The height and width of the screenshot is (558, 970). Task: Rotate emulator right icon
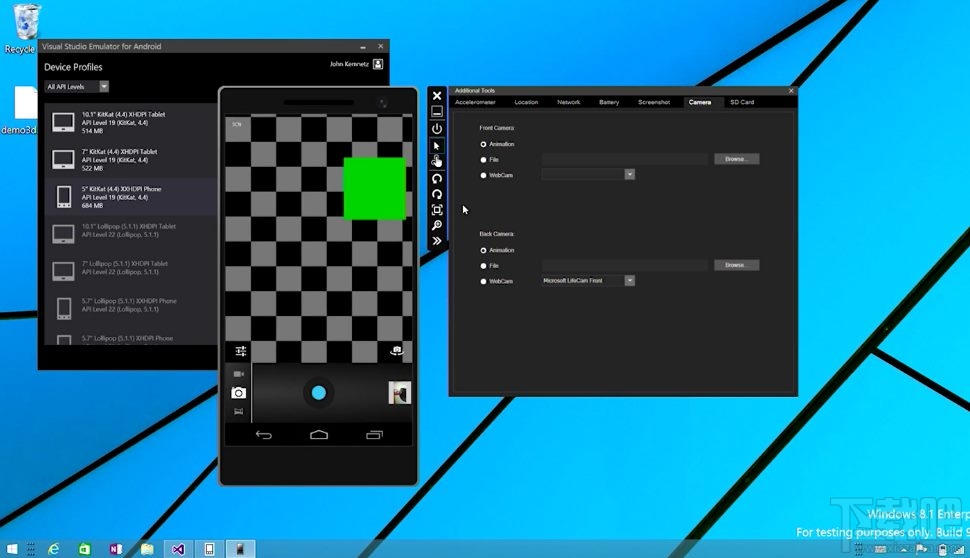pyautogui.click(x=437, y=194)
